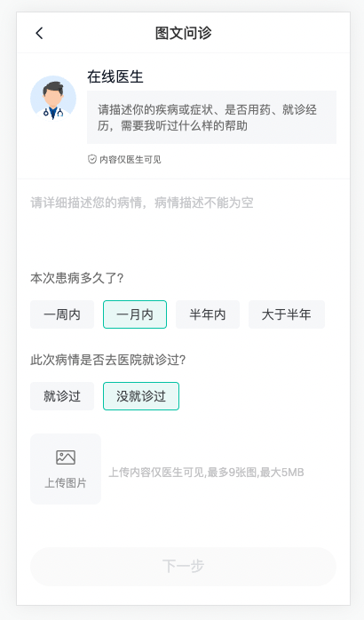This screenshot has width=364, height=620.
Task: Click the online doctor avatar
Action: point(53,99)
